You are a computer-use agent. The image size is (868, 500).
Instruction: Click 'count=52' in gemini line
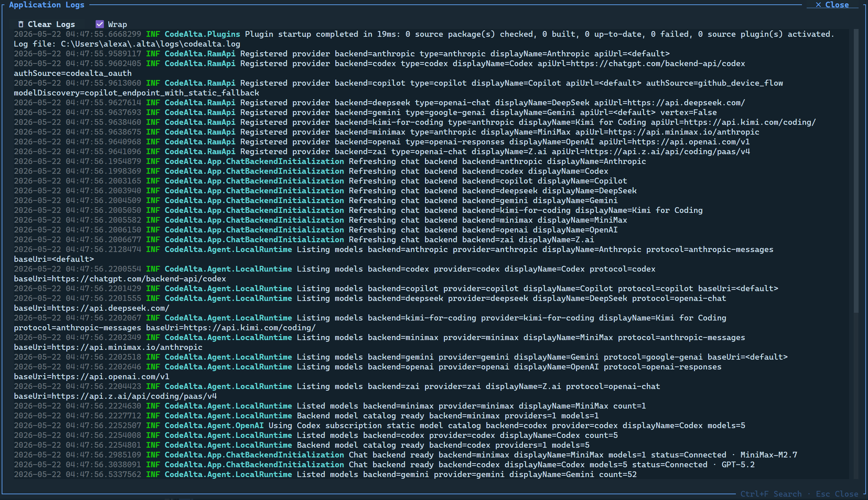coord(618,475)
